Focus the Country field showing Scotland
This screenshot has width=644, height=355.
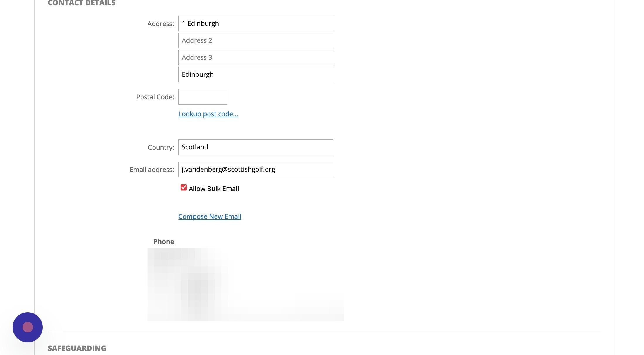[255, 147]
